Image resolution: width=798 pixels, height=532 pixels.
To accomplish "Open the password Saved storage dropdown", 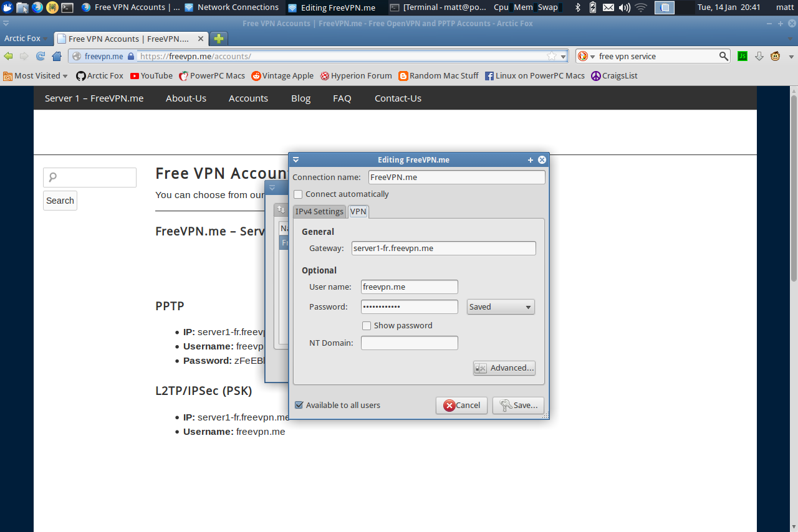I will [501, 306].
